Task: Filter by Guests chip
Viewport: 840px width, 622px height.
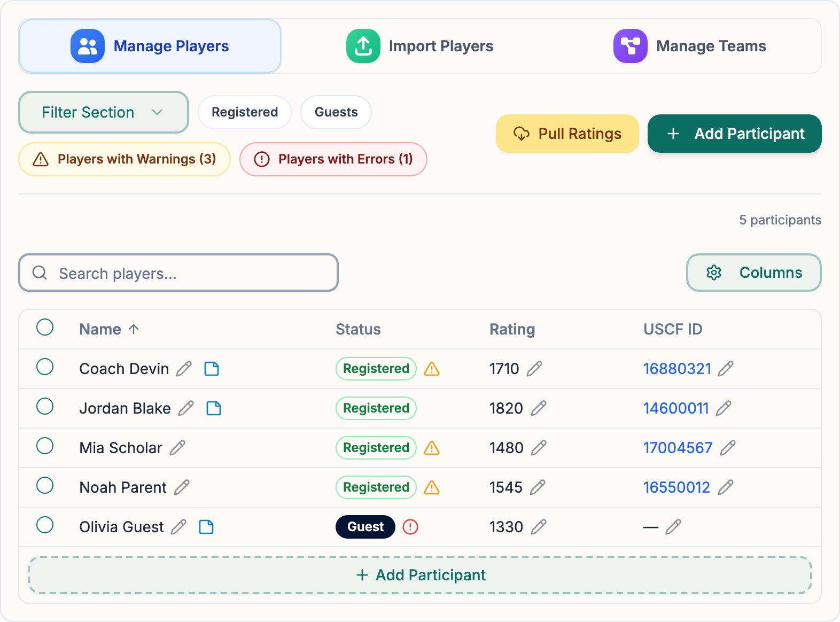Action: click(336, 112)
